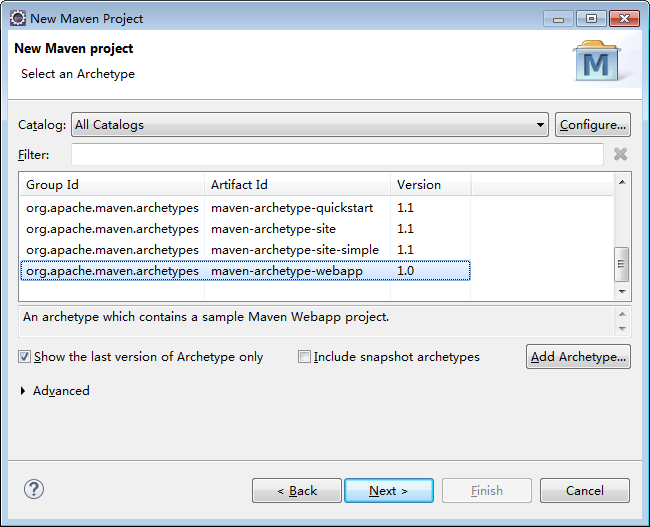Sort by the Version column header
Viewport: 650px width, 527px height.
[430, 185]
